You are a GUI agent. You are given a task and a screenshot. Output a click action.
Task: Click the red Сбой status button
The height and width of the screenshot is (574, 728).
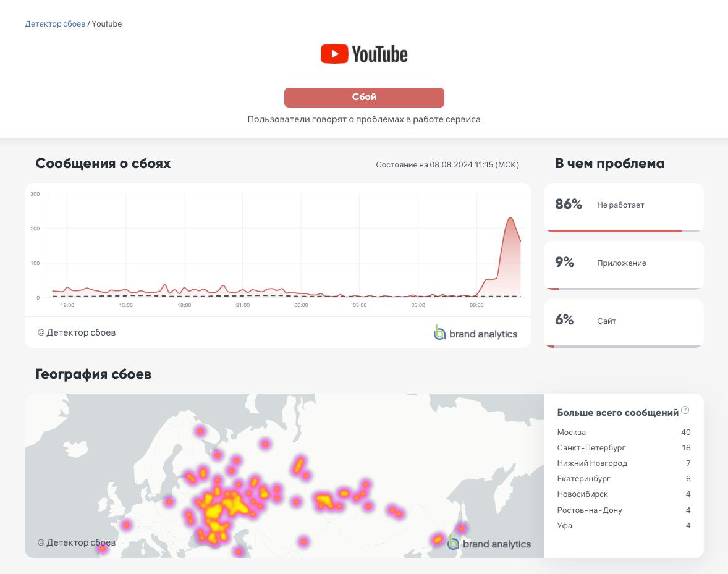click(x=364, y=97)
